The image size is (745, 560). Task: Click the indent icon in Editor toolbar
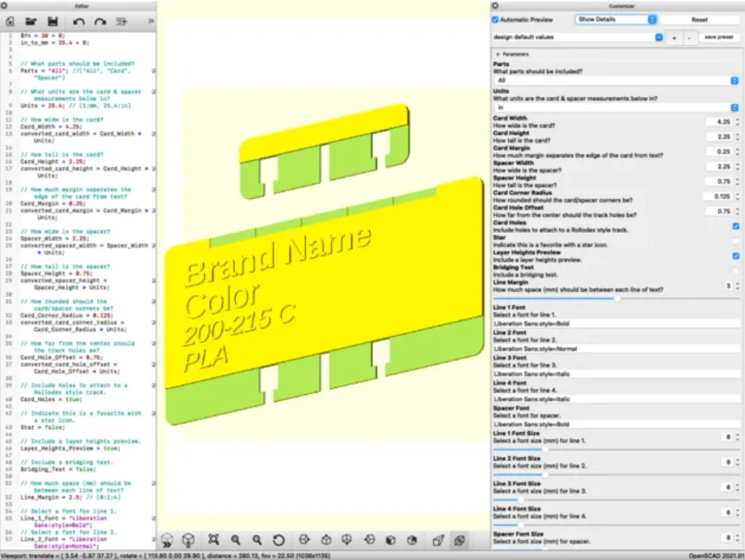(x=121, y=22)
